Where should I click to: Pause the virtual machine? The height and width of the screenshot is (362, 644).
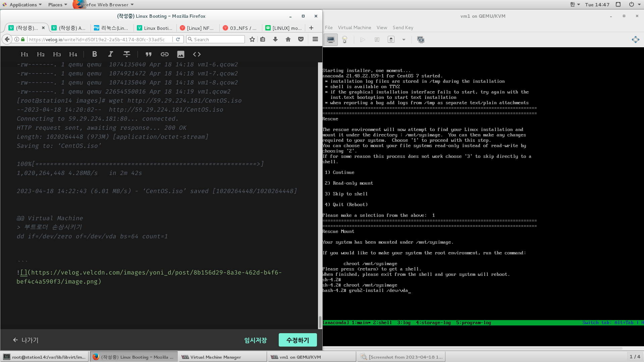(377, 40)
